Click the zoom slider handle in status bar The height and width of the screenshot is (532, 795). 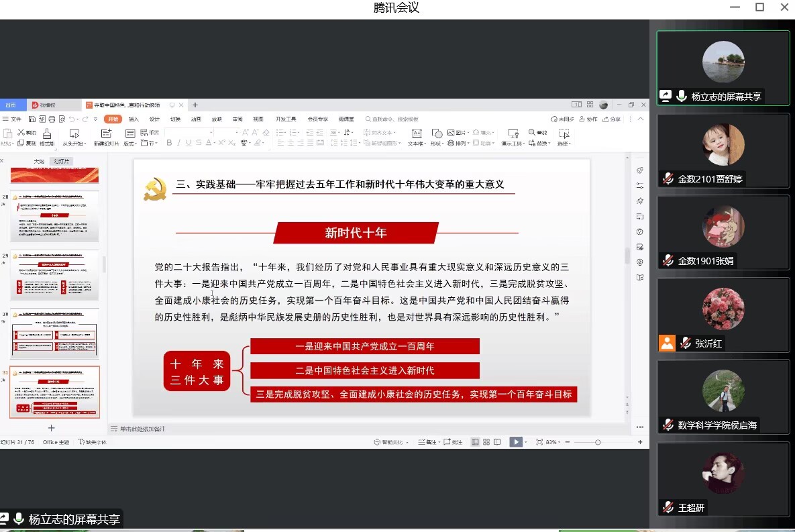[598, 442]
